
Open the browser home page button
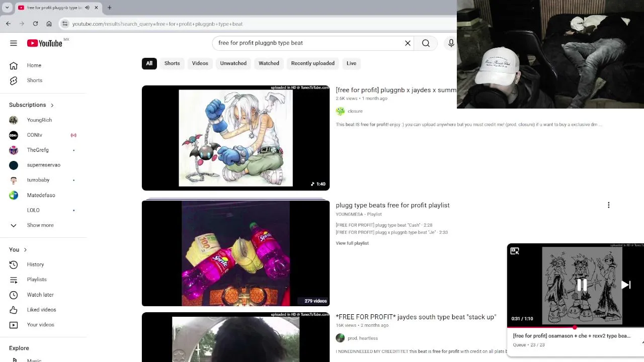tap(49, 24)
